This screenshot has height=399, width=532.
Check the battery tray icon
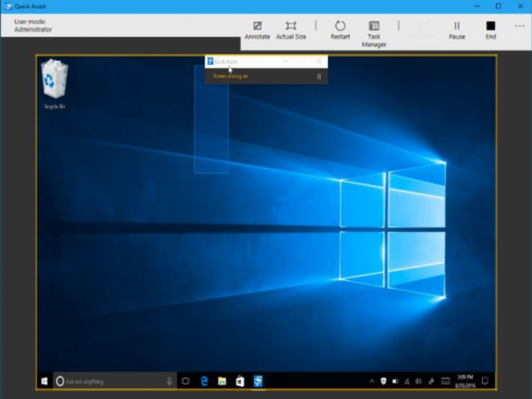tap(396, 382)
